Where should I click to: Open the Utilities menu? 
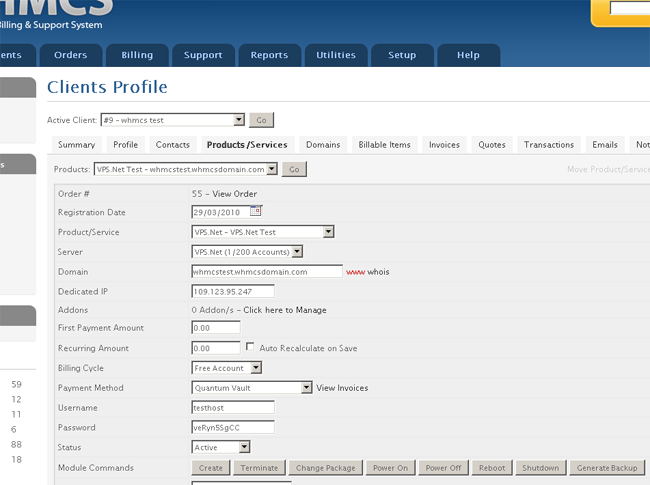coord(336,55)
